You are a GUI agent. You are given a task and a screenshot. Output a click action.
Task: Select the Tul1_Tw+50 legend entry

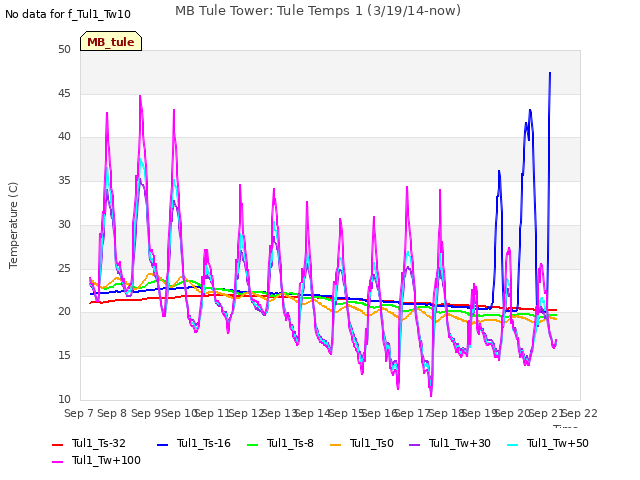(x=548, y=443)
